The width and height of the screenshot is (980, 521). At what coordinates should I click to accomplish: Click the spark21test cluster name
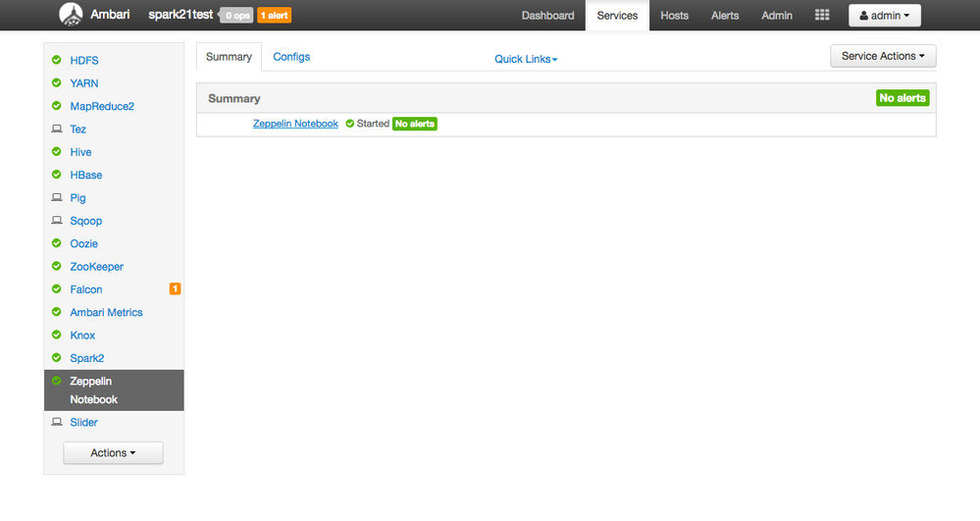pos(181,15)
